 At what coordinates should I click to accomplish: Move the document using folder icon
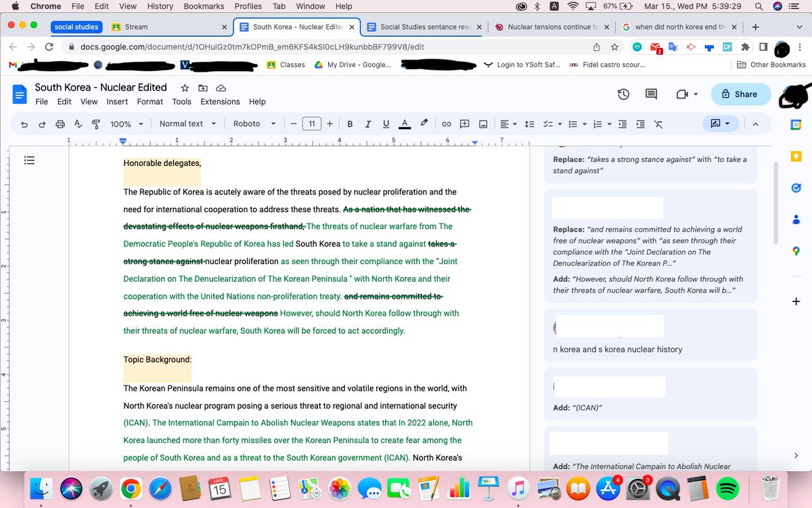pyautogui.click(x=203, y=87)
